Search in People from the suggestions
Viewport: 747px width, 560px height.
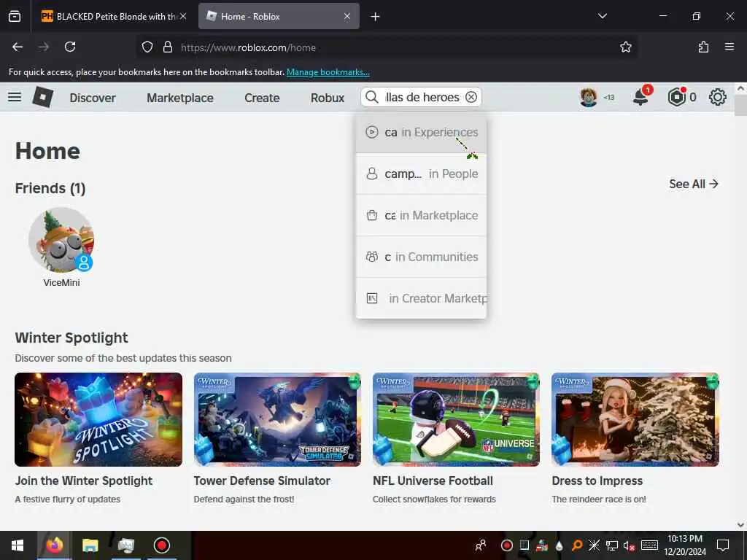[421, 174]
